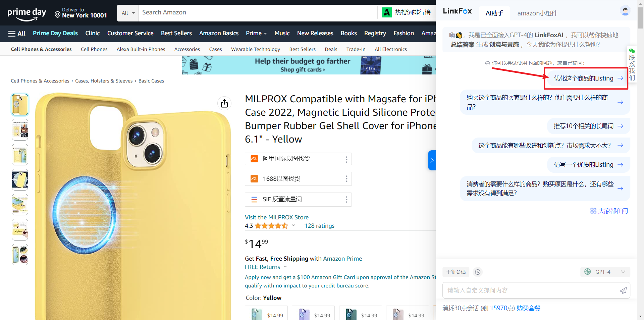Start a new chat with +新会话
The height and width of the screenshot is (320, 644).
[x=456, y=272]
